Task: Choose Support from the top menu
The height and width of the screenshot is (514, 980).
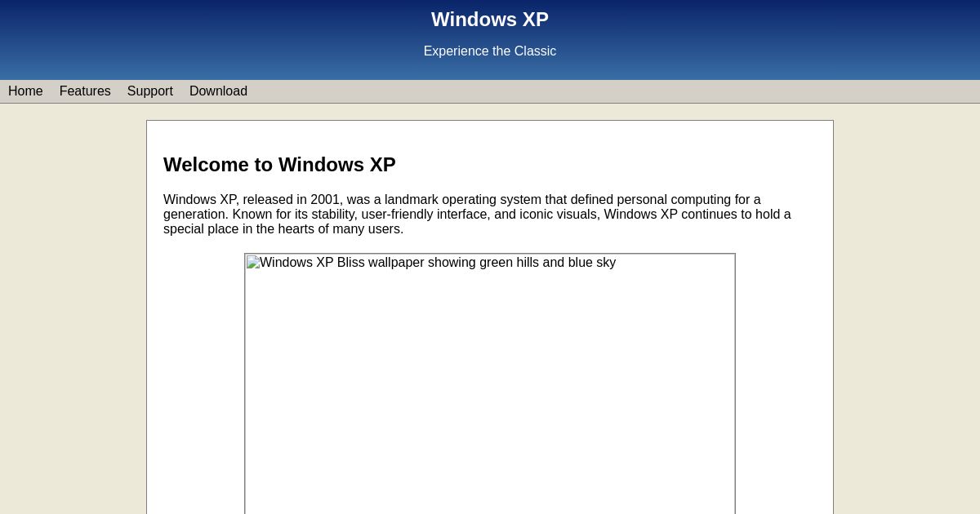Action: (149, 91)
